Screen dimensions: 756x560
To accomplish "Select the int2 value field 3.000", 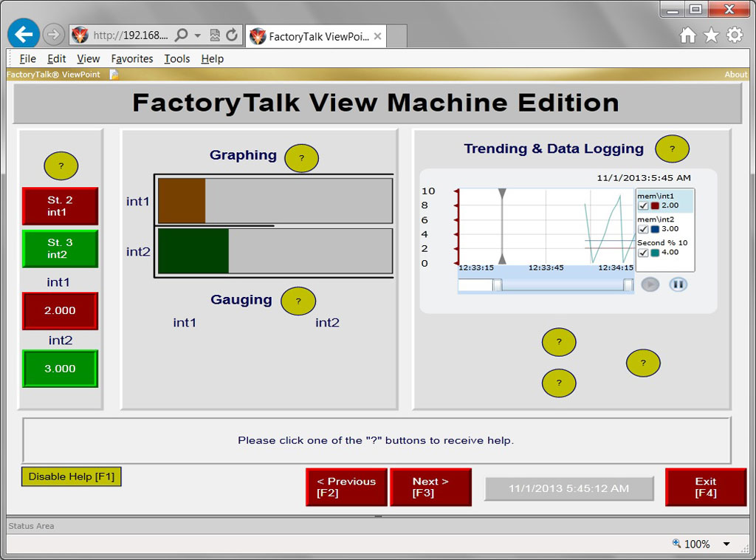I will pyautogui.click(x=61, y=369).
